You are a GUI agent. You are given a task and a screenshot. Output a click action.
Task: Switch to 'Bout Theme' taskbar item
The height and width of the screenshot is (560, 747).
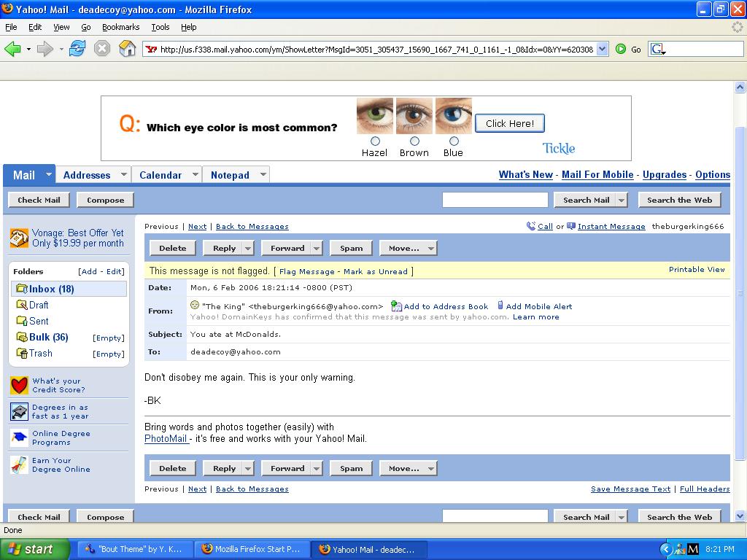134,550
